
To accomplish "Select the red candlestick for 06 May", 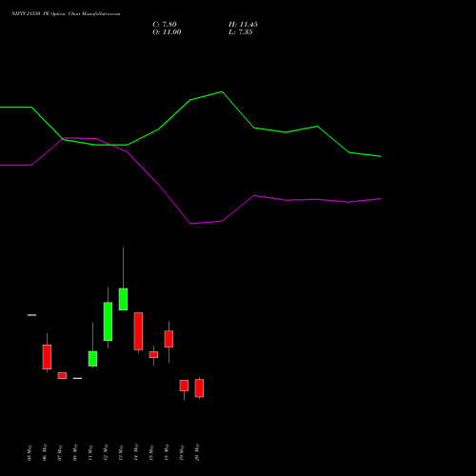I will click(47, 357).
